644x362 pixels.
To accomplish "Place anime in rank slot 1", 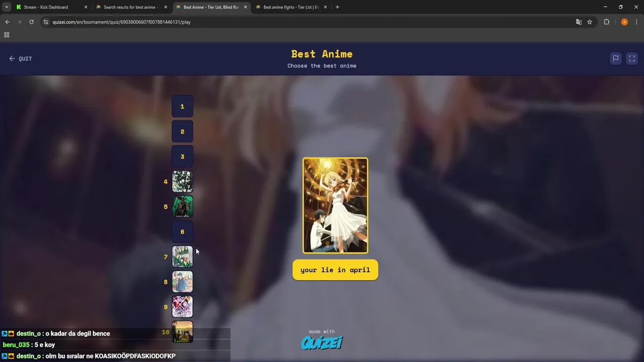I will click(183, 106).
